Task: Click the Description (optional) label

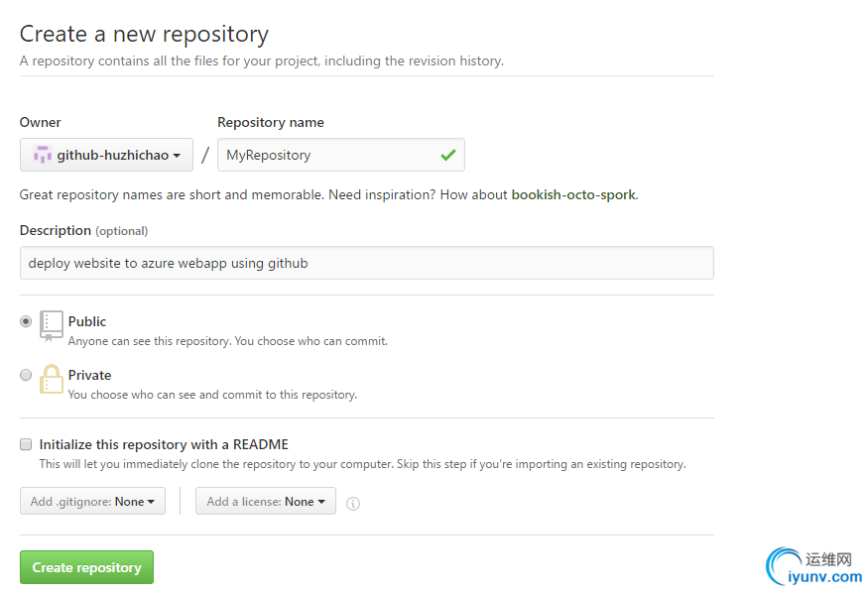Action: (83, 231)
